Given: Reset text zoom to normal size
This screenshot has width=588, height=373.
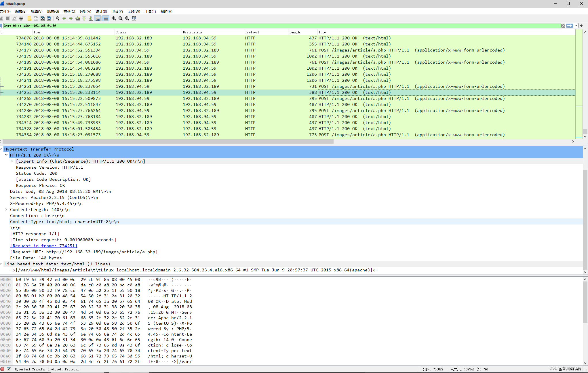Looking at the screenshot, I should pyautogui.click(x=127, y=18).
